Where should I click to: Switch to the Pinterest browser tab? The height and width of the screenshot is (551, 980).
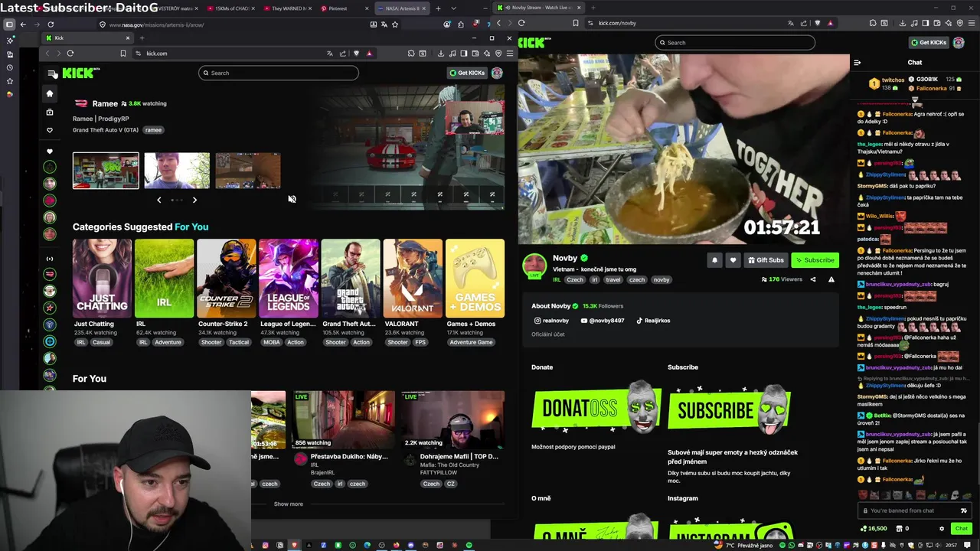point(333,8)
